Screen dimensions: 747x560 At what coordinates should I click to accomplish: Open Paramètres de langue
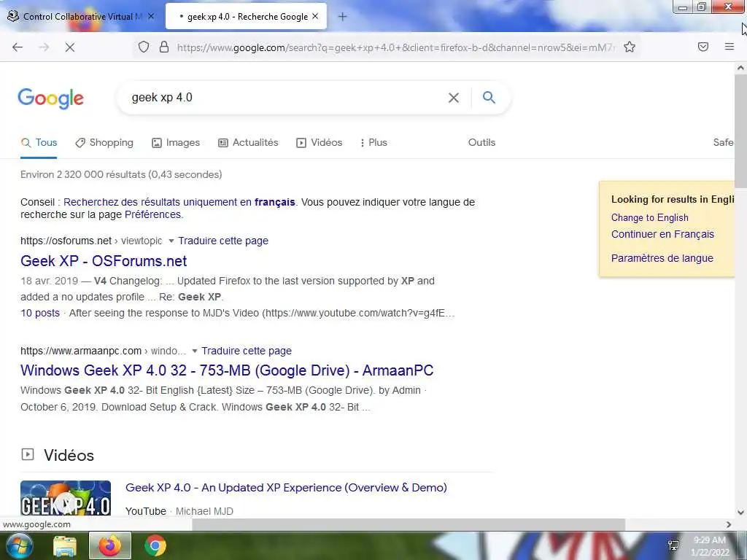[x=662, y=258]
